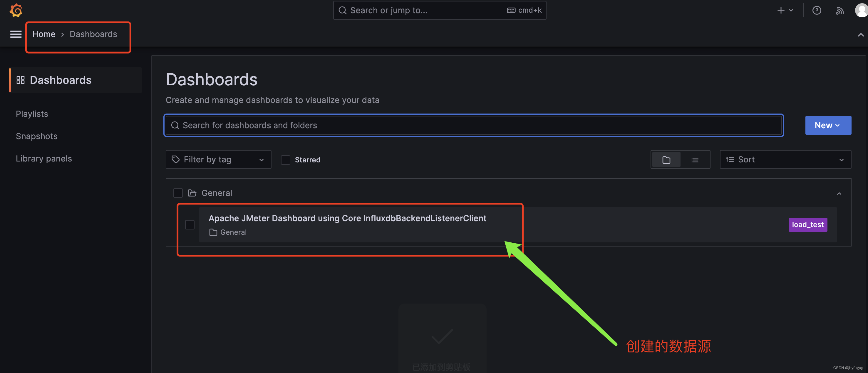Open the Dashboards section in sidebar

point(61,80)
